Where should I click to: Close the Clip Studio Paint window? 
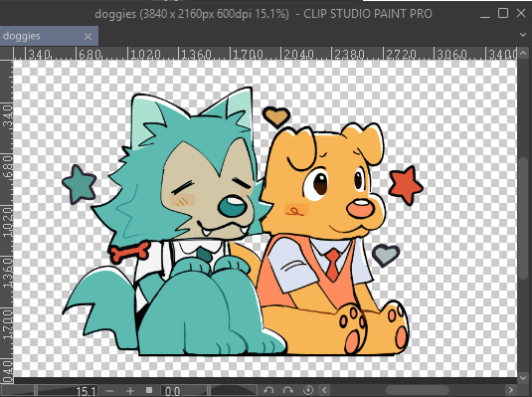pyautogui.click(x=521, y=13)
